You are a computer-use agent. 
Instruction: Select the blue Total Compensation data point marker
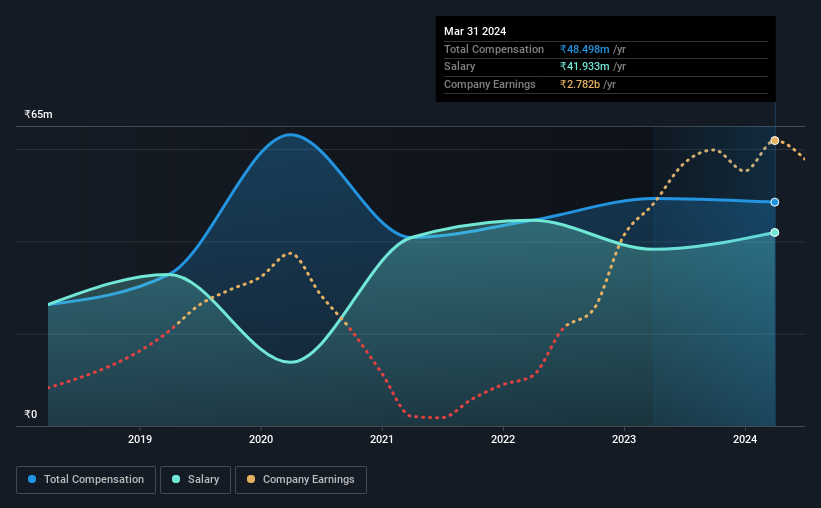[775, 202]
